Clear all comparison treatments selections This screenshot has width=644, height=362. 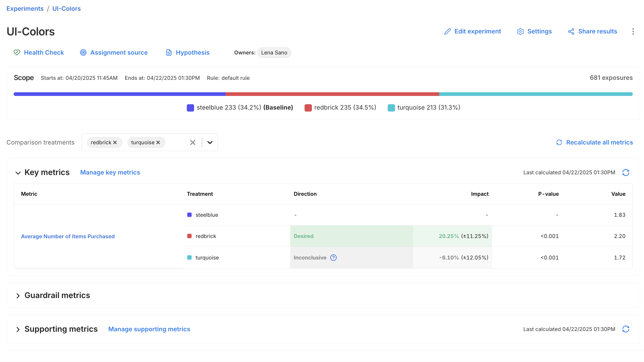[192, 143]
